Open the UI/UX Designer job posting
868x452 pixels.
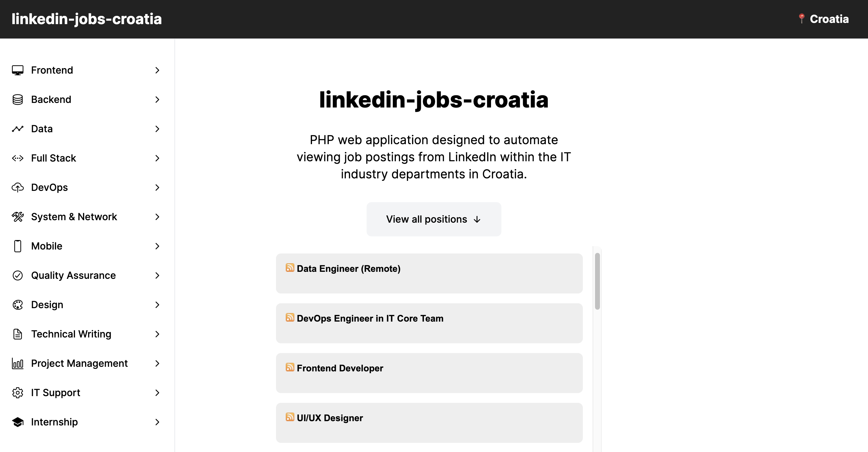(330, 417)
